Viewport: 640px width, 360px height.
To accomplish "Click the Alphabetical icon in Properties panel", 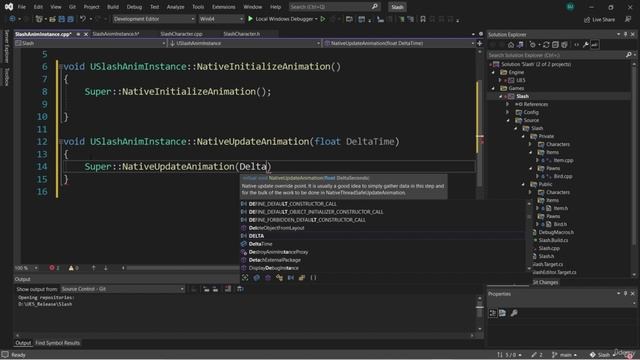I will tap(502, 313).
